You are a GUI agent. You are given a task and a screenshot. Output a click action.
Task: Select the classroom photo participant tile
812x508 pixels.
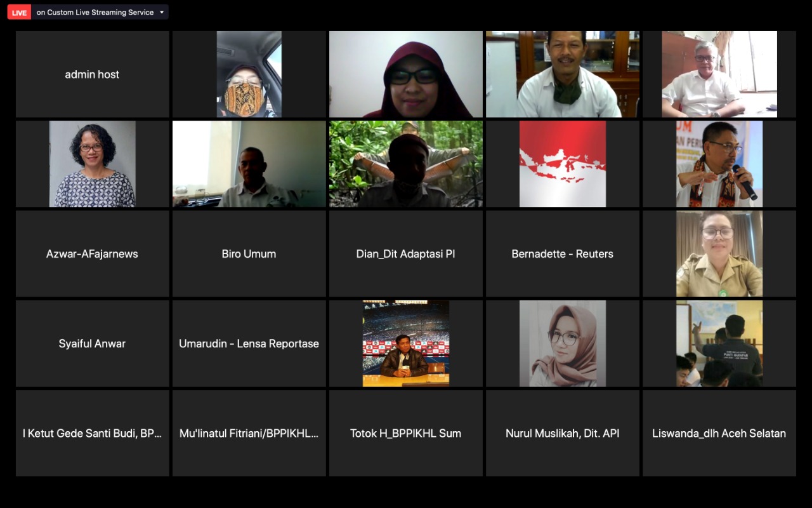coord(719,344)
